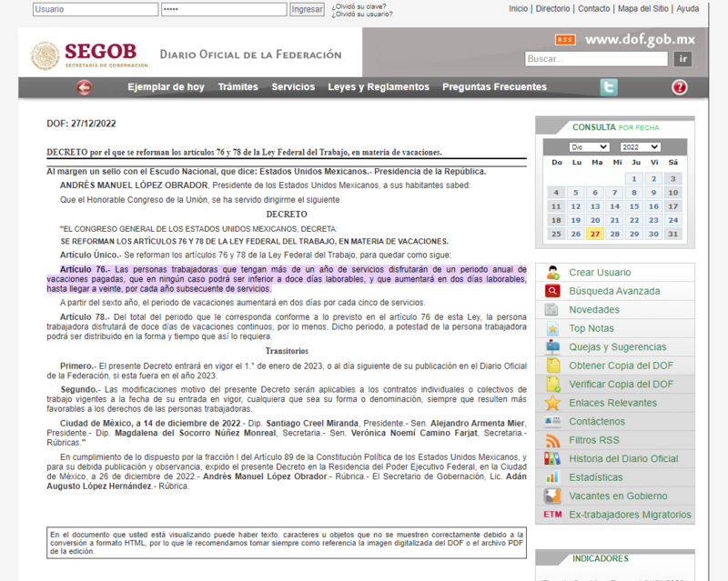Click the Contáctenos phone icon

pyautogui.click(x=552, y=422)
